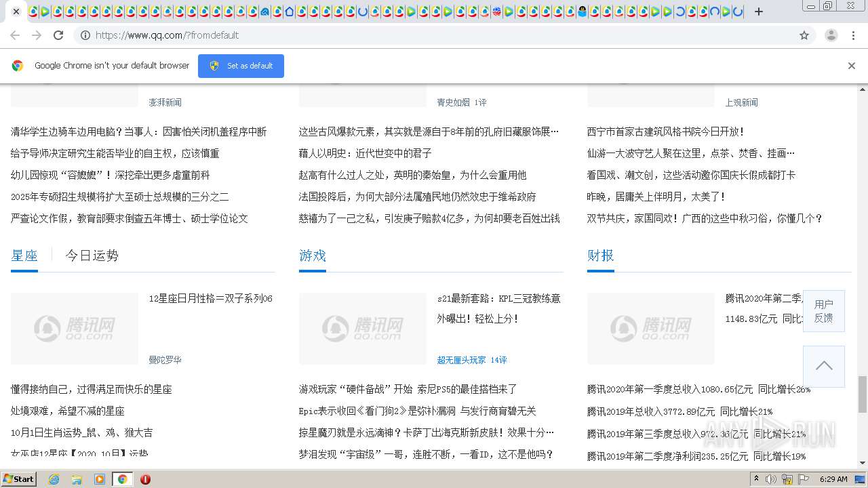Click Set as default button
The height and width of the screenshot is (488, 868).
point(241,66)
